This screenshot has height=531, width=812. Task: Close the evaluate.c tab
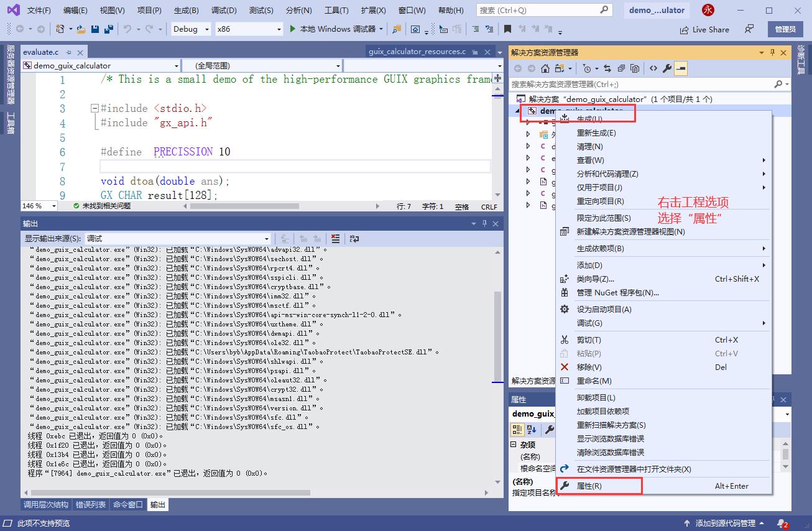[80, 52]
